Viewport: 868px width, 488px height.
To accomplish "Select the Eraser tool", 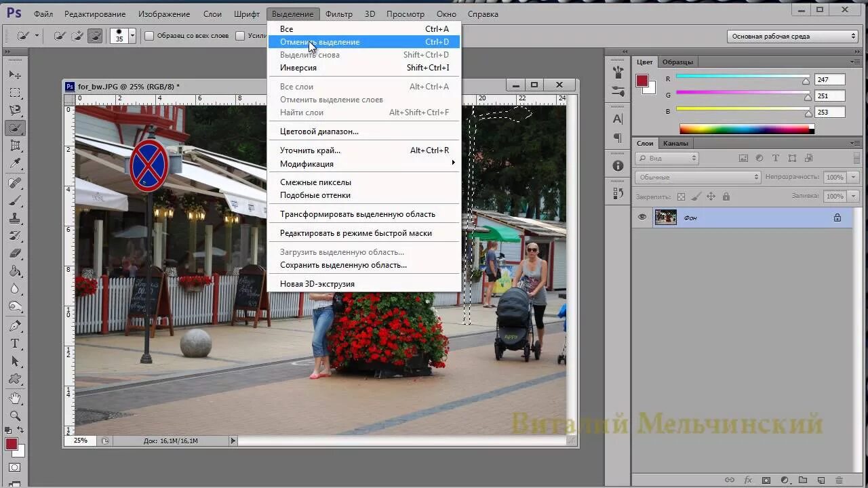I will click(15, 253).
